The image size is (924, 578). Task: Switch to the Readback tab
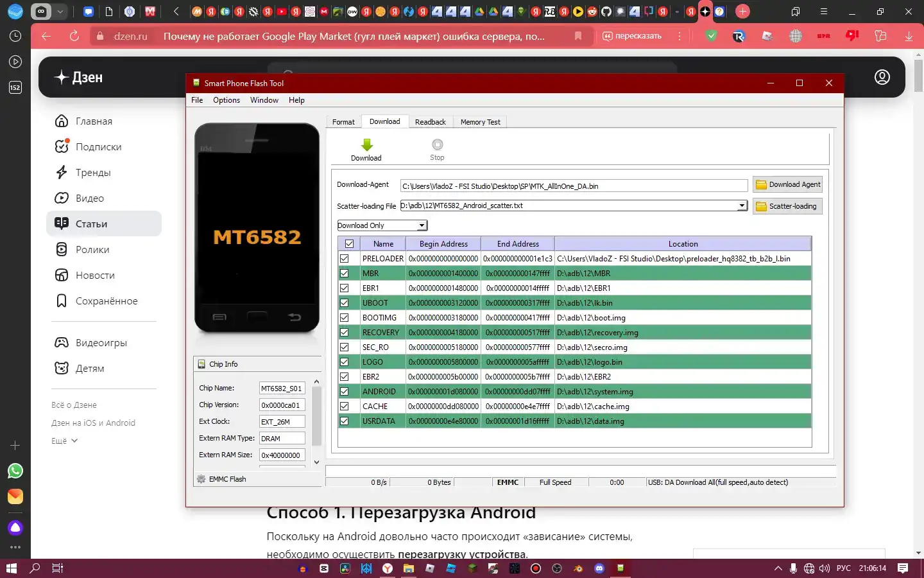(x=431, y=122)
